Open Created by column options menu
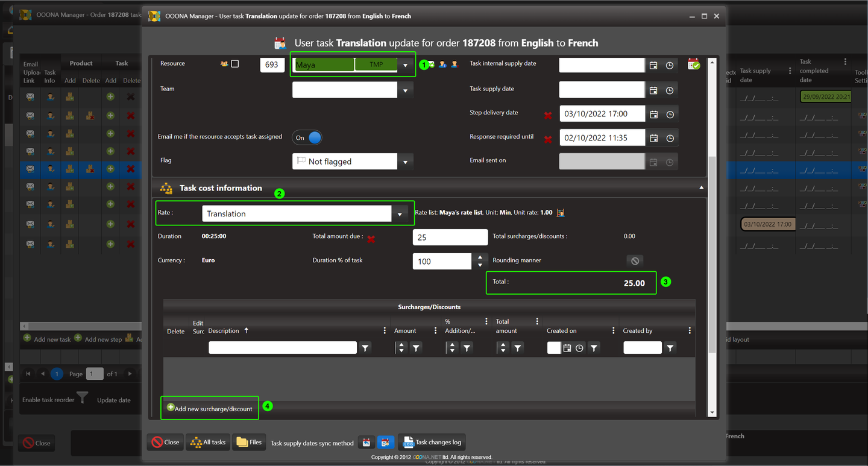 click(690, 330)
